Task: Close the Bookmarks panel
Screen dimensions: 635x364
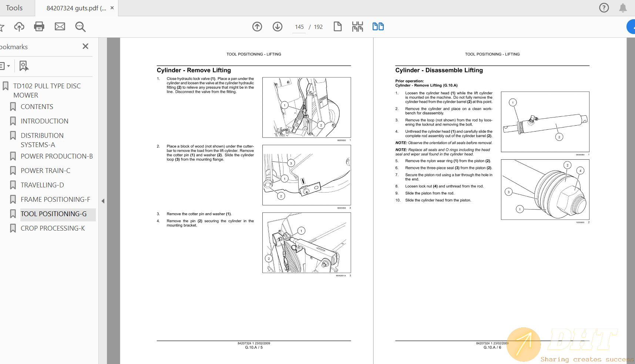Action: coord(85,46)
